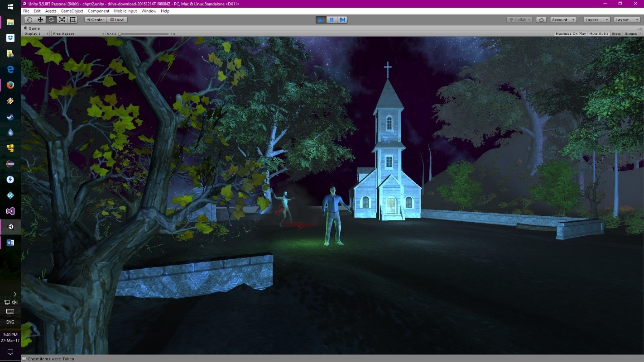Step forward one frame
644x362 pixels.
[x=343, y=20]
